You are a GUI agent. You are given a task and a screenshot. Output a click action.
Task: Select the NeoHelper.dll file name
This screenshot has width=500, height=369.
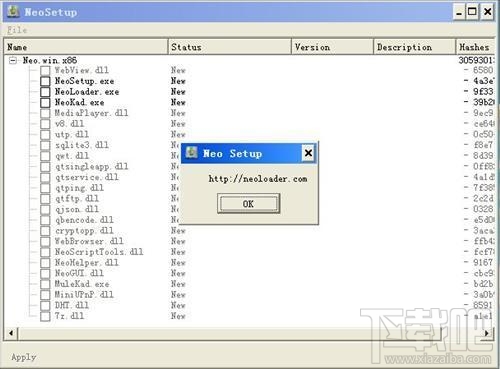(x=87, y=262)
